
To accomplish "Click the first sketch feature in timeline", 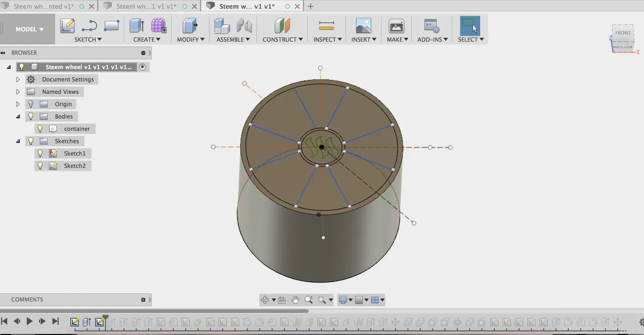I will coord(74,322).
